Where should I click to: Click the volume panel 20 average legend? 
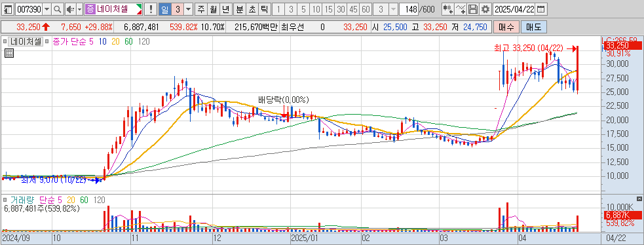coord(71,200)
